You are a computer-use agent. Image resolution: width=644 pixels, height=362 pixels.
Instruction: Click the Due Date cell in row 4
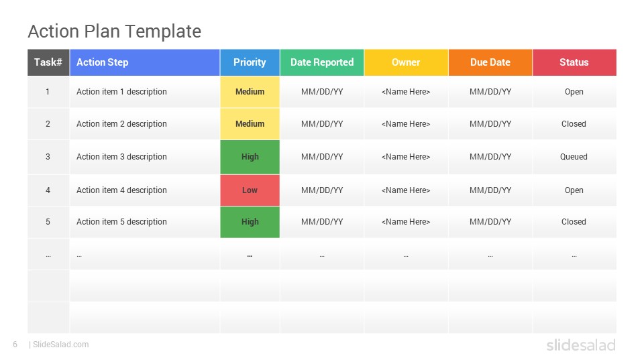(x=490, y=190)
